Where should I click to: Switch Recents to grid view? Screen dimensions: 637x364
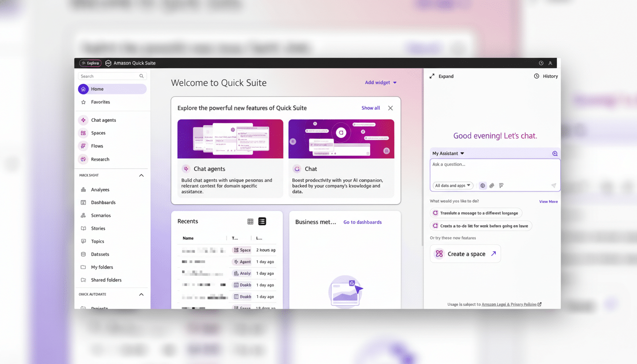tap(250, 221)
